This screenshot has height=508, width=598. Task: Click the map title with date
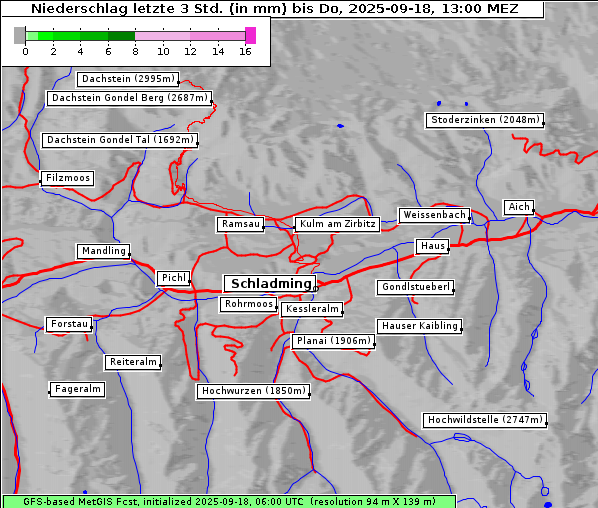point(274,8)
